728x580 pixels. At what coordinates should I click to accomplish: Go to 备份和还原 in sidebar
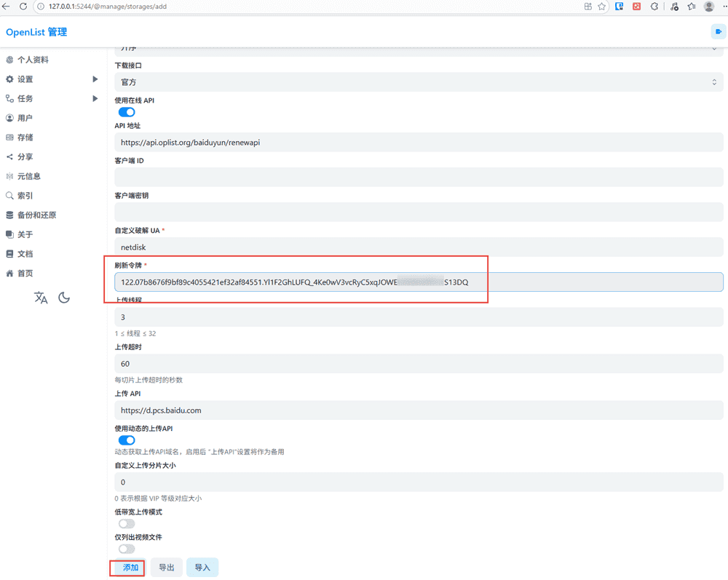tap(36, 215)
